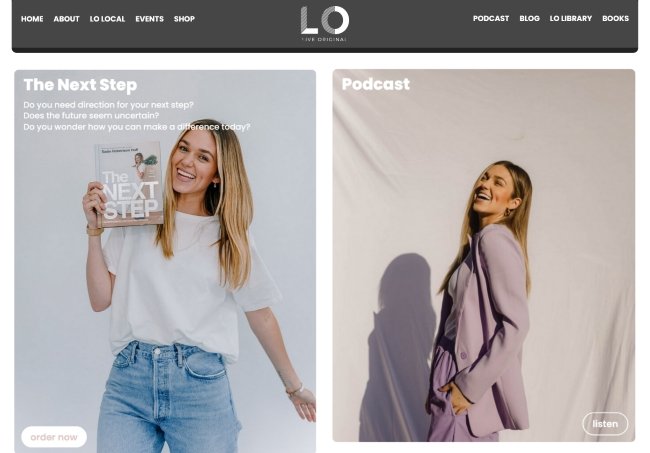Click the listen button
Screen dimensions: 650x453
click(605, 424)
